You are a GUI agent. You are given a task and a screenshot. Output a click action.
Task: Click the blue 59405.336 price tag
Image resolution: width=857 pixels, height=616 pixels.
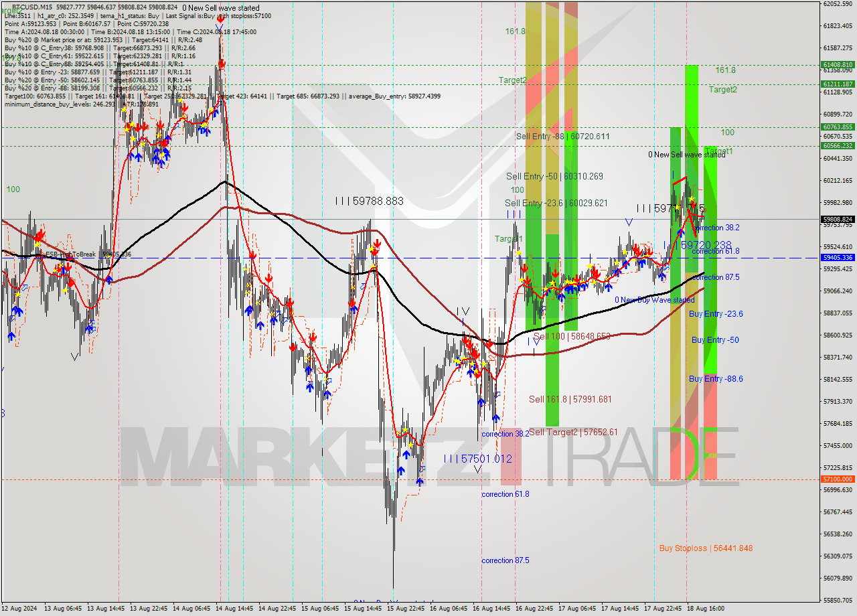837,257
